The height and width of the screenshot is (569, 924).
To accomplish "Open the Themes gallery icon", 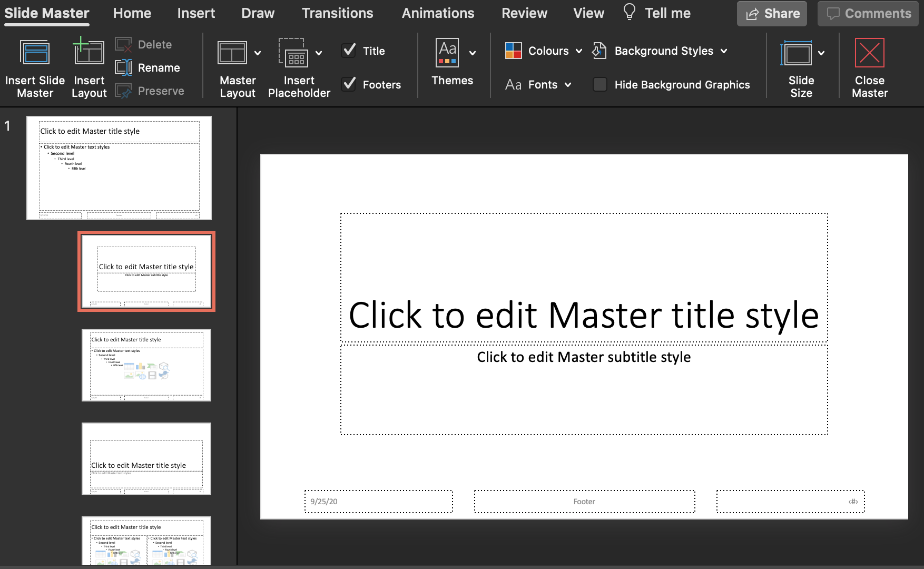I will 447,53.
